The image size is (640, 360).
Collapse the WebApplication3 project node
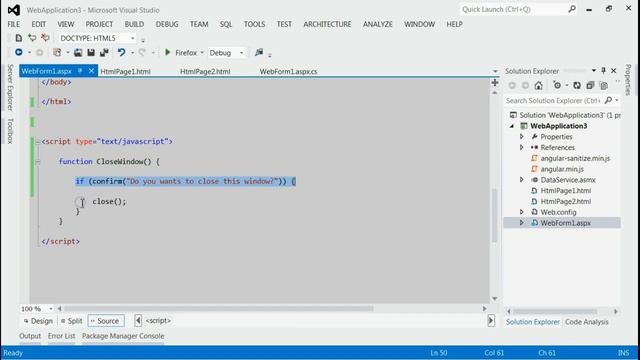coord(512,126)
